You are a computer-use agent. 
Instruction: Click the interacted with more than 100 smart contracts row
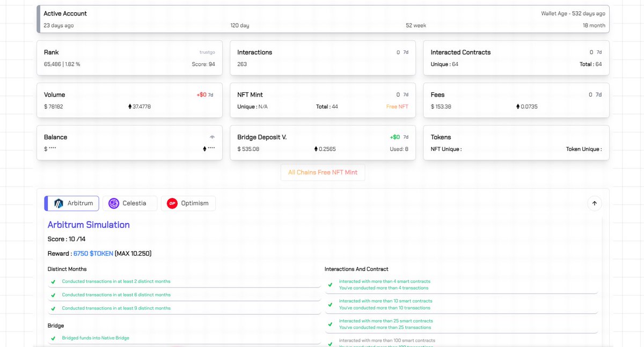[x=387, y=341]
